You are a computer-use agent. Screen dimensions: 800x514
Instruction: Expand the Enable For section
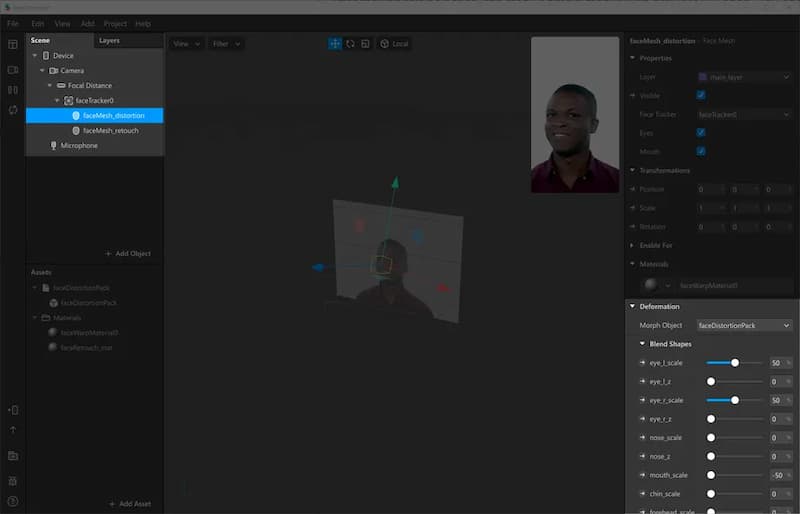[633, 246]
